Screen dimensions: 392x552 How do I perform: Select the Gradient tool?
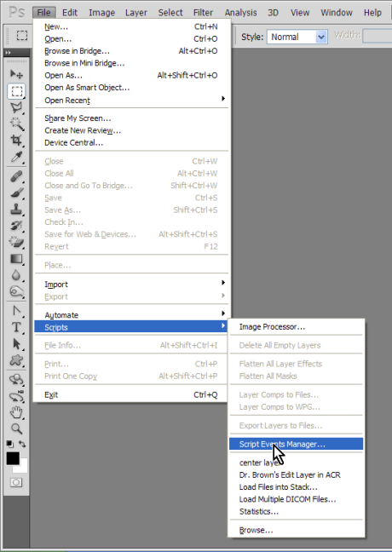click(x=16, y=259)
